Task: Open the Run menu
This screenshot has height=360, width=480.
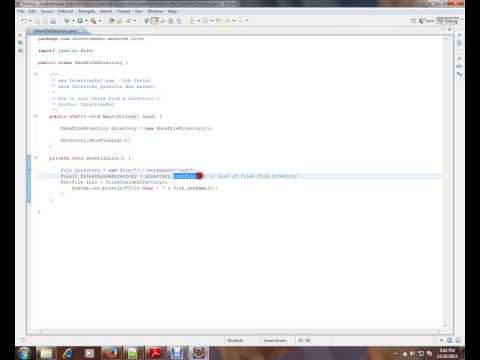Action: pyautogui.click(x=139, y=11)
